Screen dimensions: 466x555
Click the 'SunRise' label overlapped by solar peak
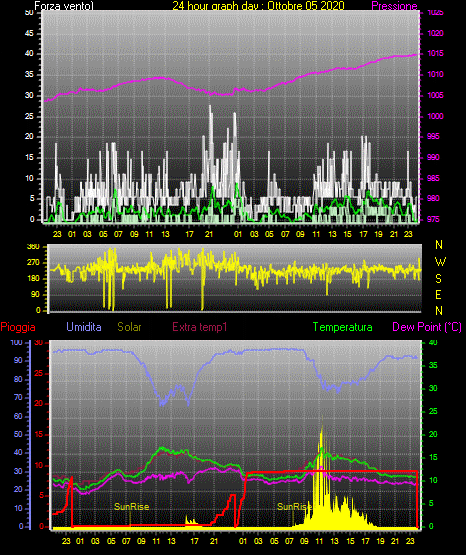click(x=294, y=507)
